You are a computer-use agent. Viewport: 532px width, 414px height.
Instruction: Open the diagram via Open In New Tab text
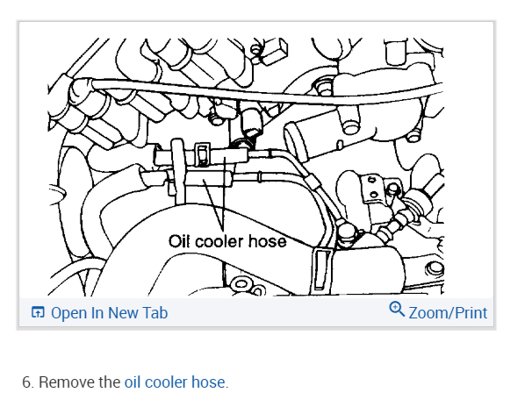pyautogui.click(x=109, y=312)
